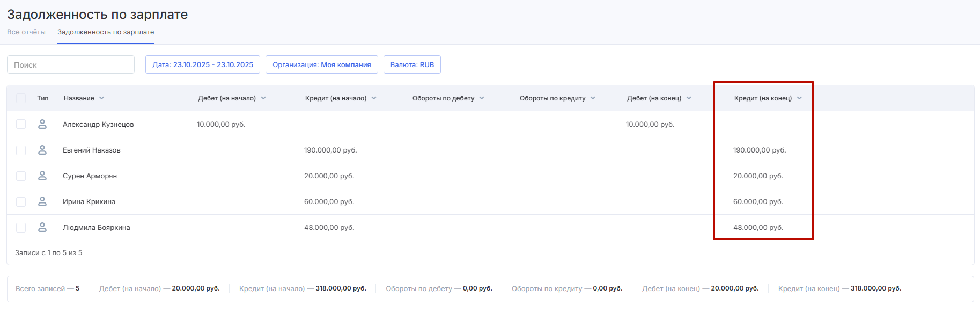Click person icon next to Александр Кузнецов

click(x=42, y=124)
